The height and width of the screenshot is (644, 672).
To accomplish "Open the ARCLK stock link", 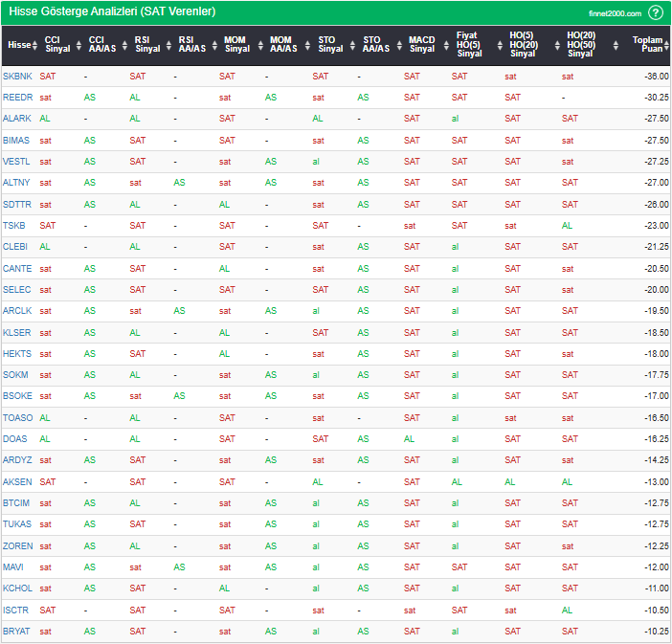I will pyautogui.click(x=17, y=311).
